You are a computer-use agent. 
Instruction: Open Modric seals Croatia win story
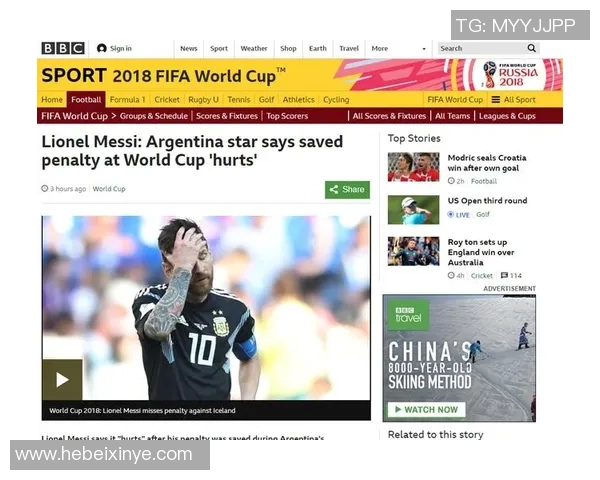487,163
